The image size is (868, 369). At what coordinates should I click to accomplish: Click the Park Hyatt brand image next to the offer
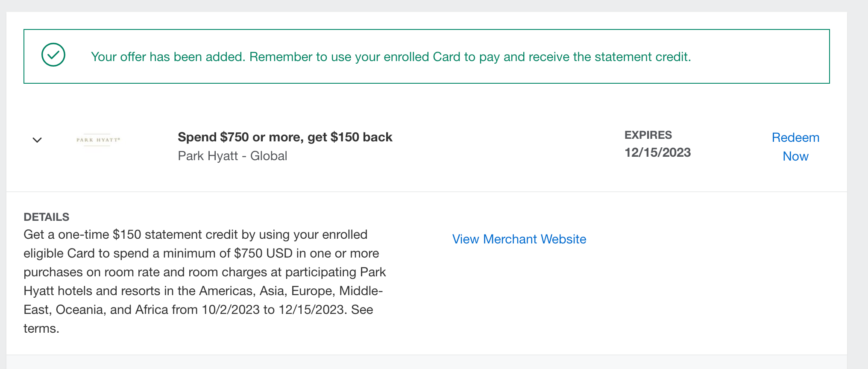point(98,140)
